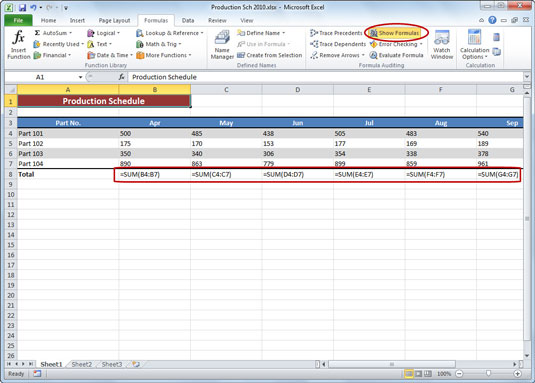Click Define Name button
This screenshot has width=535, height=383.
pos(261,33)
